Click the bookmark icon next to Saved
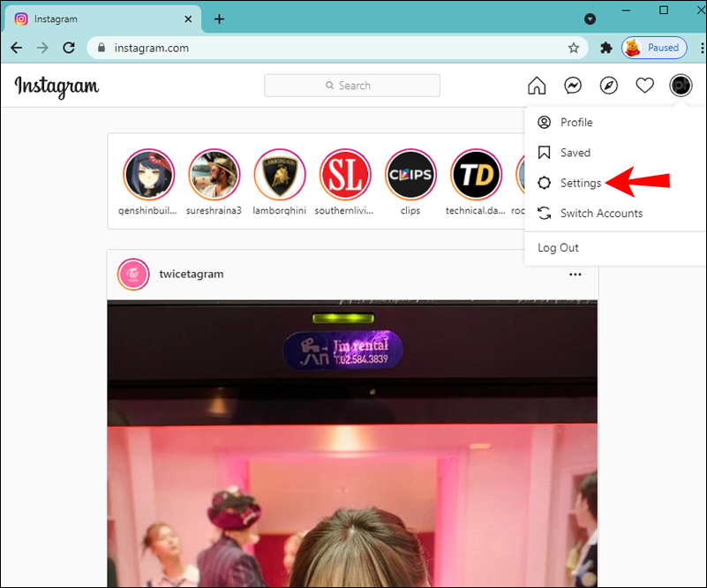 click(x=544, y=153)
